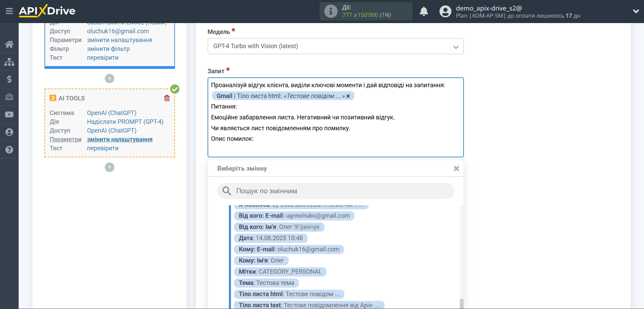Image resolution: width=644 pixels, height=309 pixels.
Task: Select variable Від кого: E-mail
Action: (294, 216)
